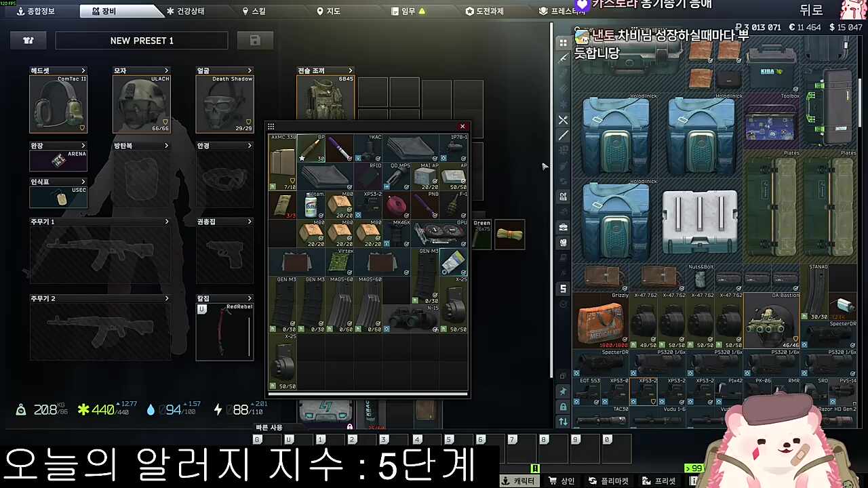This screenshot has height=488, width=868.
Task: Select the Grizzly medical kit in stash
Action: (x=601, y=320)
